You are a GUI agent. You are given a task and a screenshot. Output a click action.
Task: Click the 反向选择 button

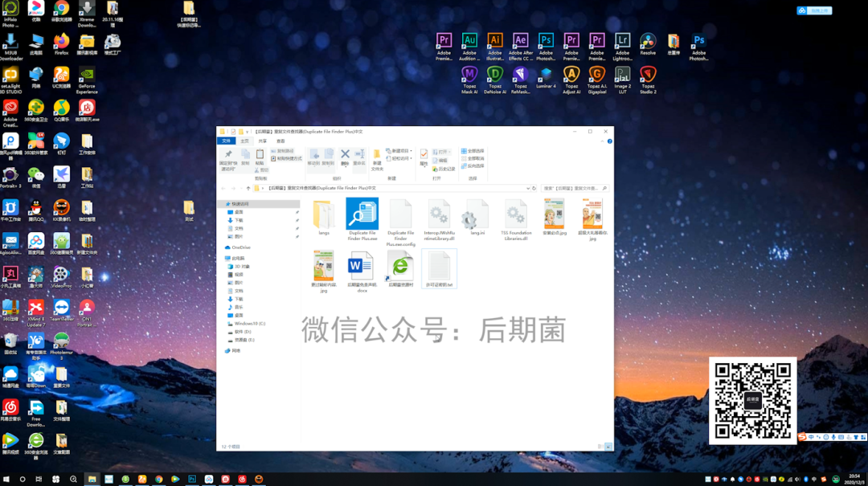pos(473,165)
